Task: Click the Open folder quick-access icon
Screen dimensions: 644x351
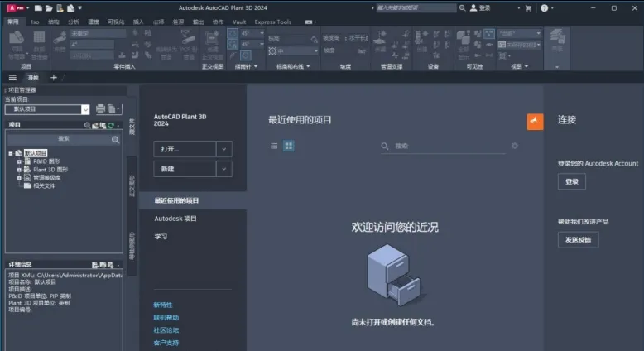Action: [49, 7]
